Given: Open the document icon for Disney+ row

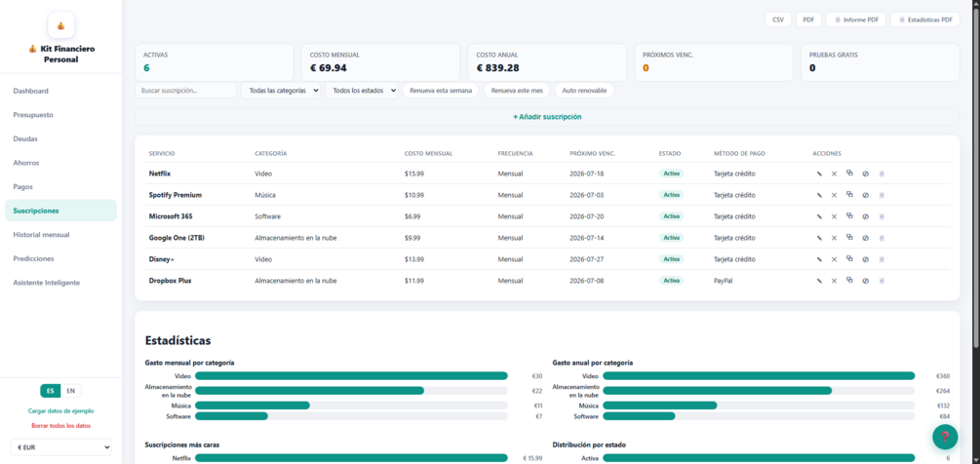Looking at the screenshot, I should point(882,259).
